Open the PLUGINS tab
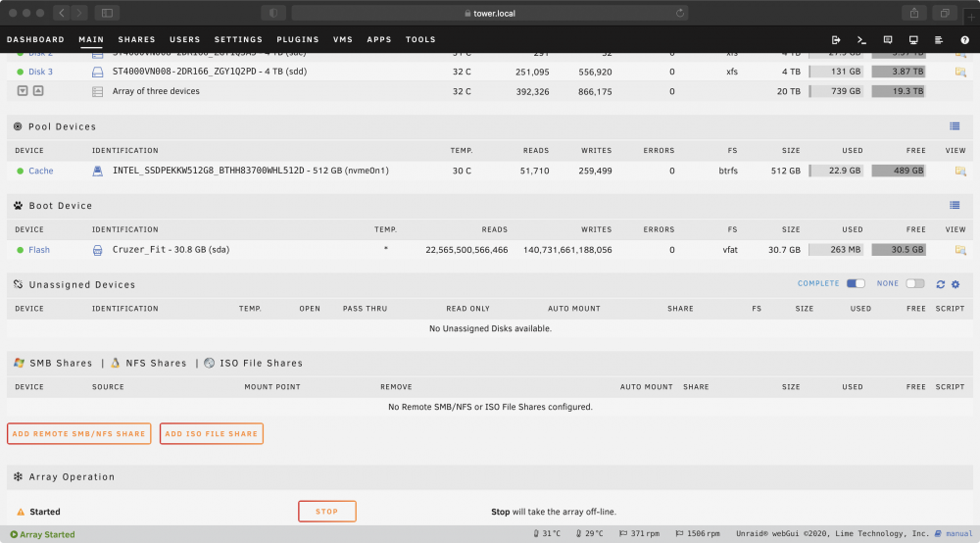 298,39
